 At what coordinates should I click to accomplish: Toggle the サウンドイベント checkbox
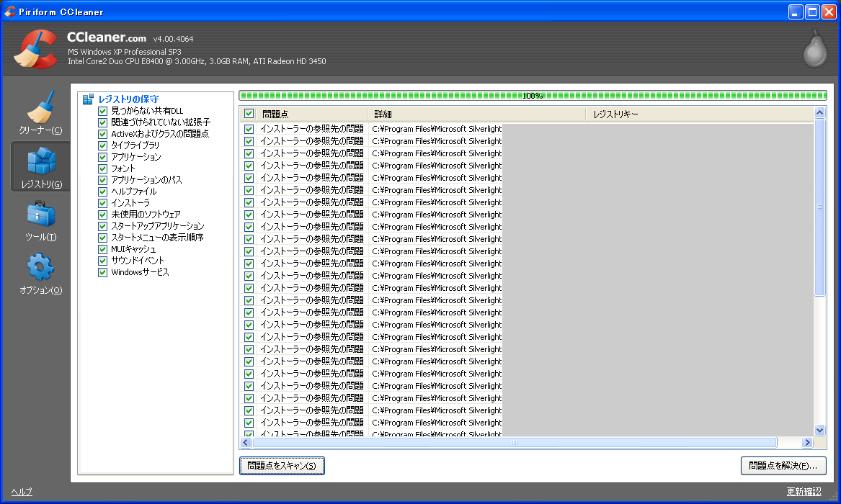pyautogui.click(x=103, y=261)
